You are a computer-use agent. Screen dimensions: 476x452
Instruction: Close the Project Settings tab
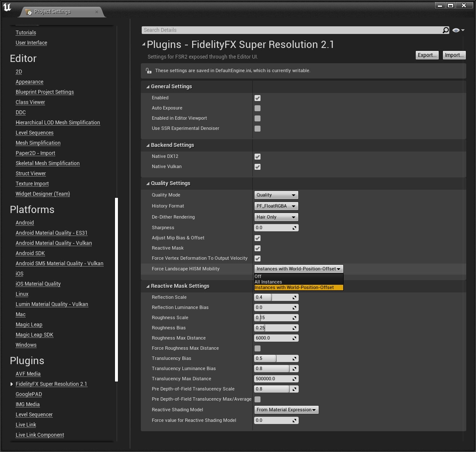(x=97, y=11)
